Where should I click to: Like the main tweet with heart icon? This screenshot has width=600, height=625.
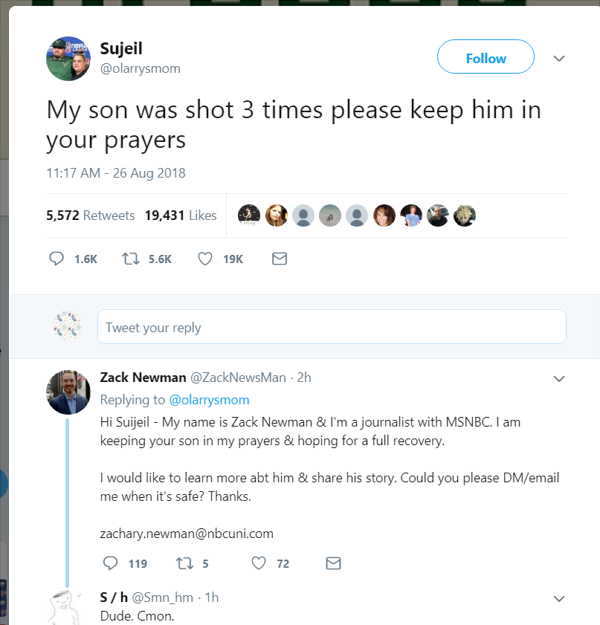(205, 259)
